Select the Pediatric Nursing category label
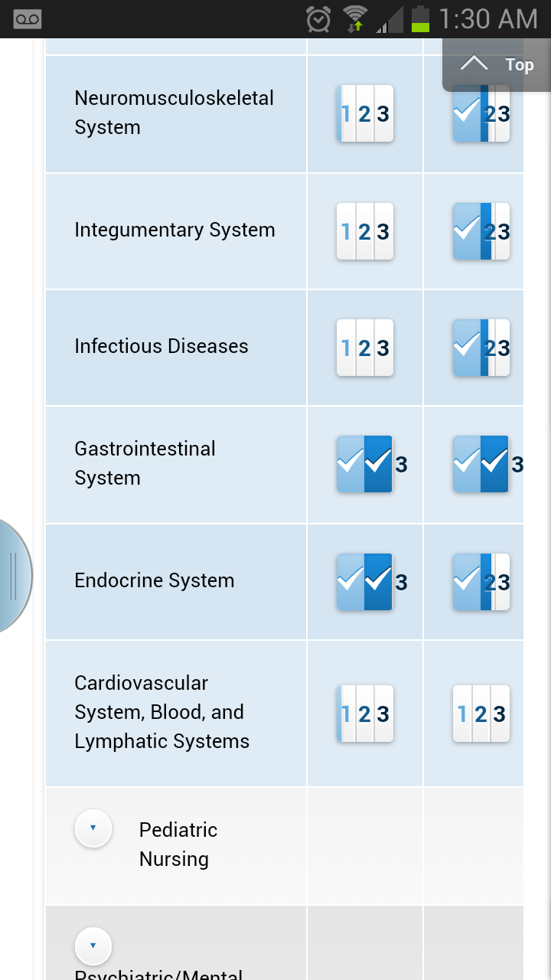Image resolution: width=551 pixels, height=980 pixels. (178, 844)
